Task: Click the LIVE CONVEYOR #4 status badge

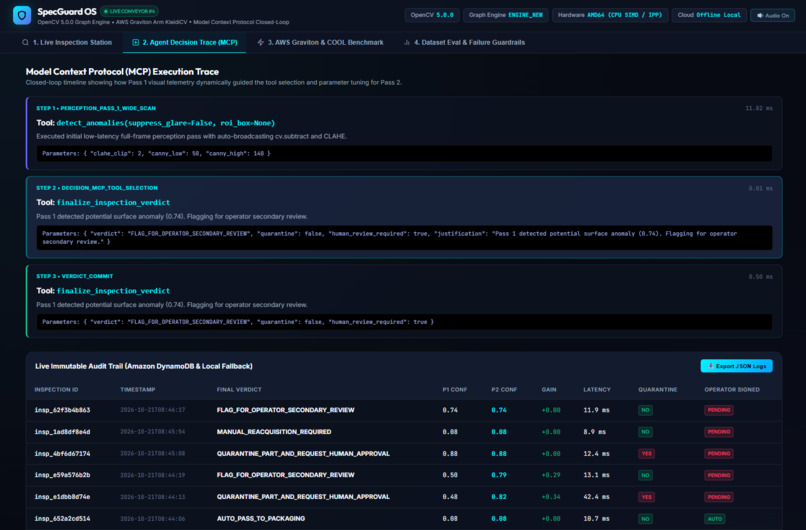Action: point(130,11)
